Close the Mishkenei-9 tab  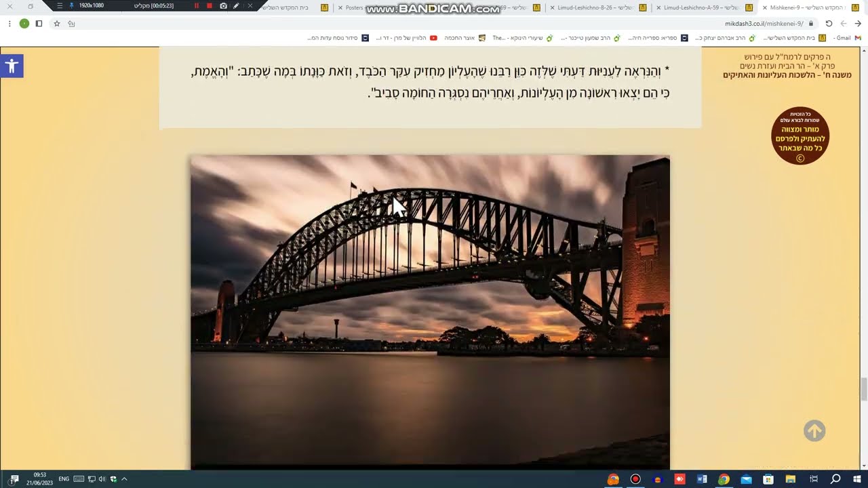tap(765, 7)
